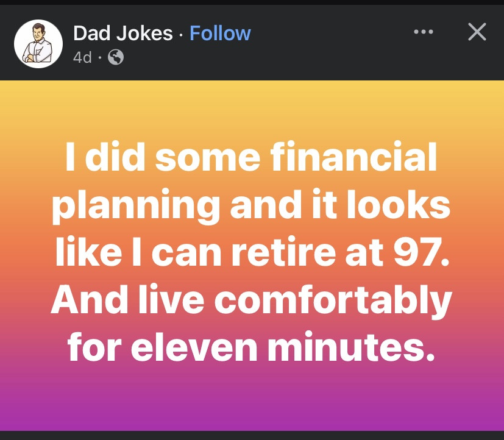Follow the Dad Jokes page
Image resolution: width=504 pixels, height=440 pixels.
point(220,33)
